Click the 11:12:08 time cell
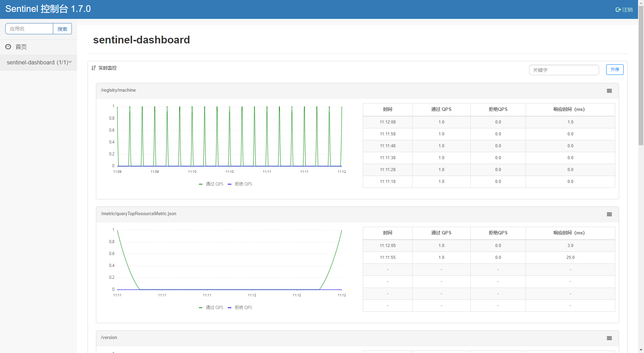The width and height of the screenshot is (644, 353). pos(388,122)
